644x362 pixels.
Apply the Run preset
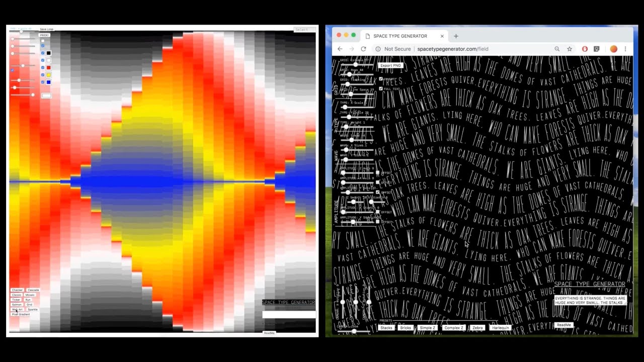28,300
